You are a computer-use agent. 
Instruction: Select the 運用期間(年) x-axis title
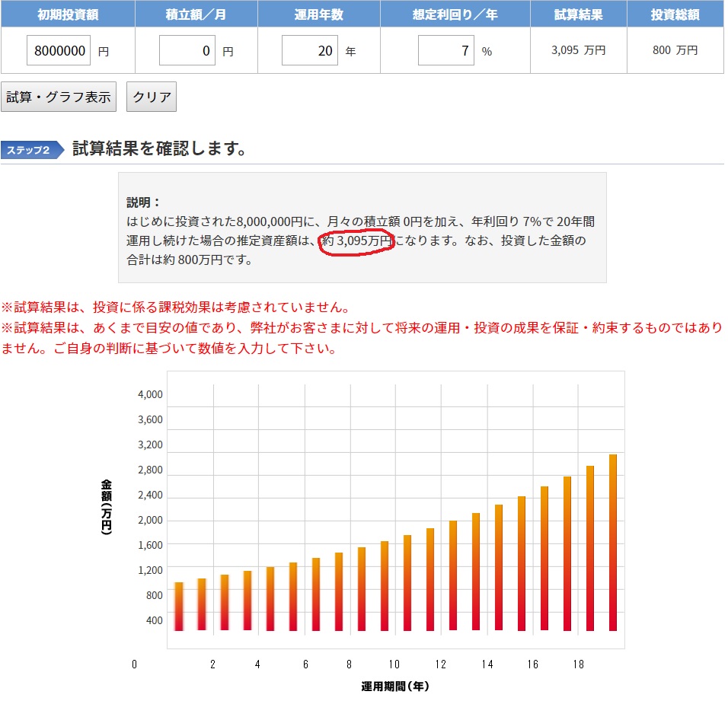[395, 686]
